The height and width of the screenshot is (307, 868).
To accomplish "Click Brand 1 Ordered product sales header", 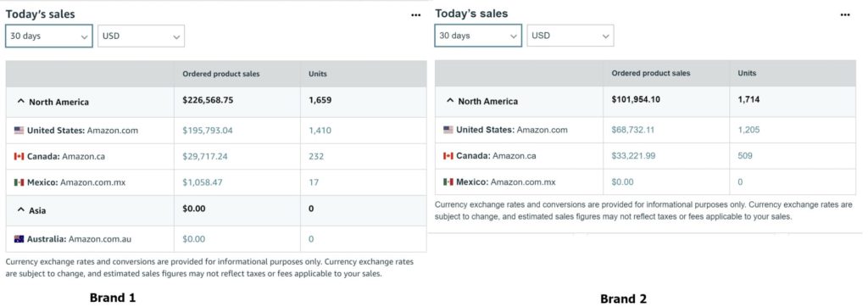I will [221, 74].
